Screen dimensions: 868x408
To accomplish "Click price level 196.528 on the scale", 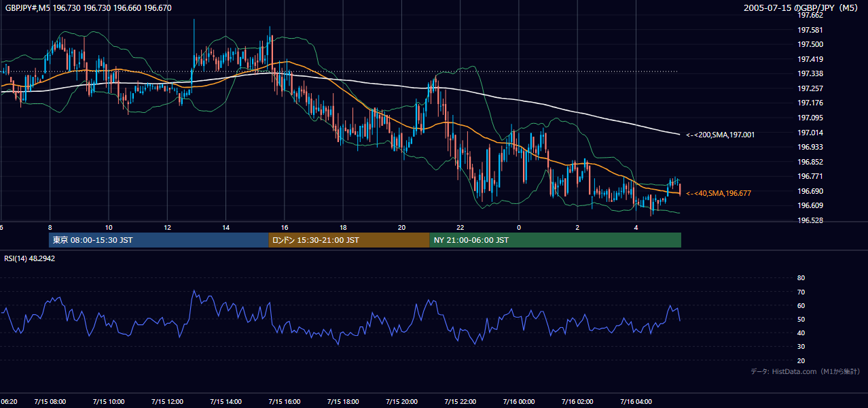I will (x=810, y=220).
